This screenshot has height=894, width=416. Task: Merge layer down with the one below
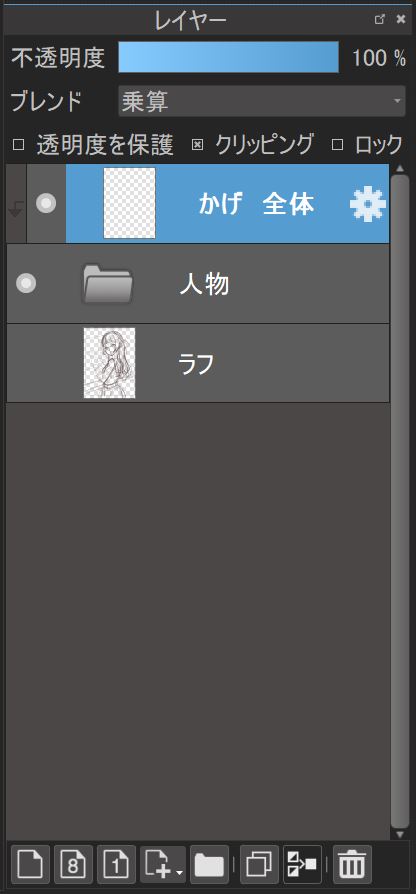(x=303, y=864)
